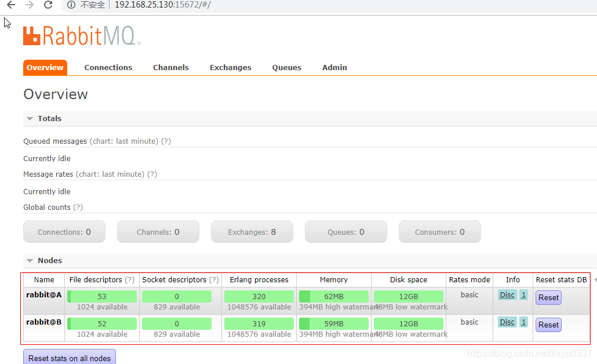Click the 1 info tag for rabbit@A
Screen dimensions: 597x364
(523, 294)
